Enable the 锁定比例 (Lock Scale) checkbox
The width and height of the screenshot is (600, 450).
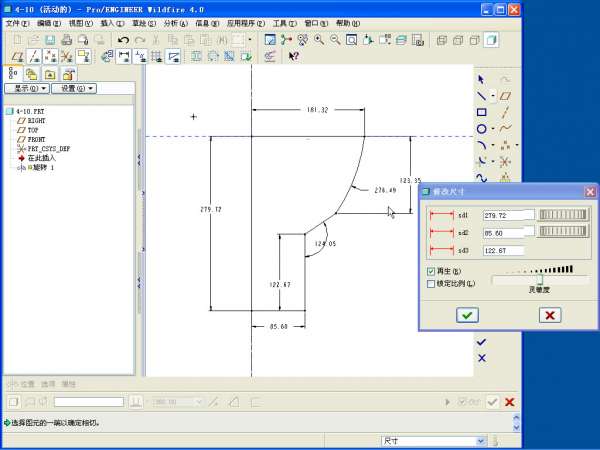(x=431, y=283)
